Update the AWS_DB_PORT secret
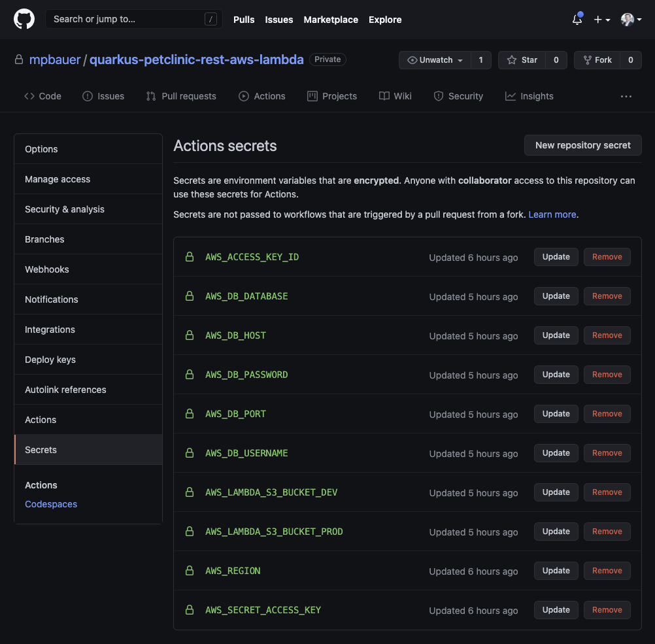 click(556, 414)
